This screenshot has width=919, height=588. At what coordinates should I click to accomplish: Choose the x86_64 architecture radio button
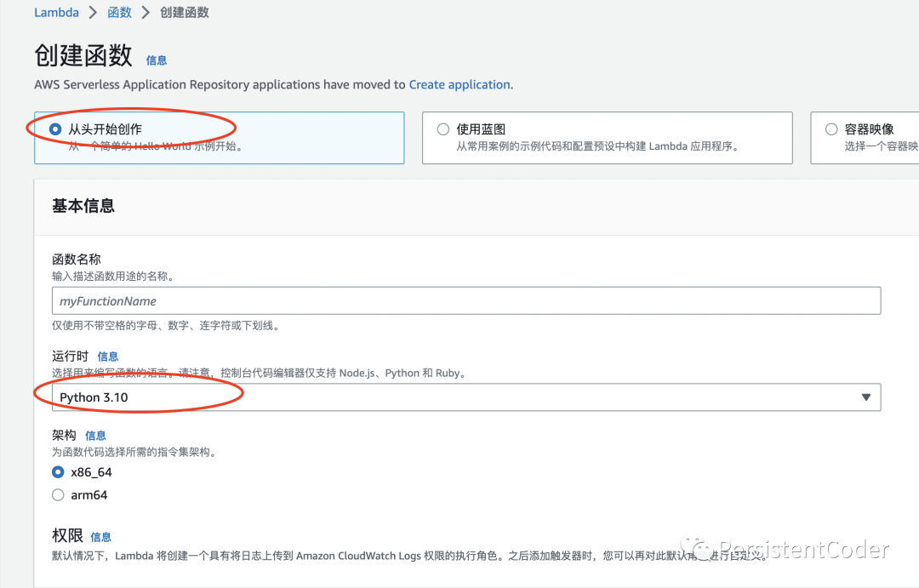(x=58, y=472)
